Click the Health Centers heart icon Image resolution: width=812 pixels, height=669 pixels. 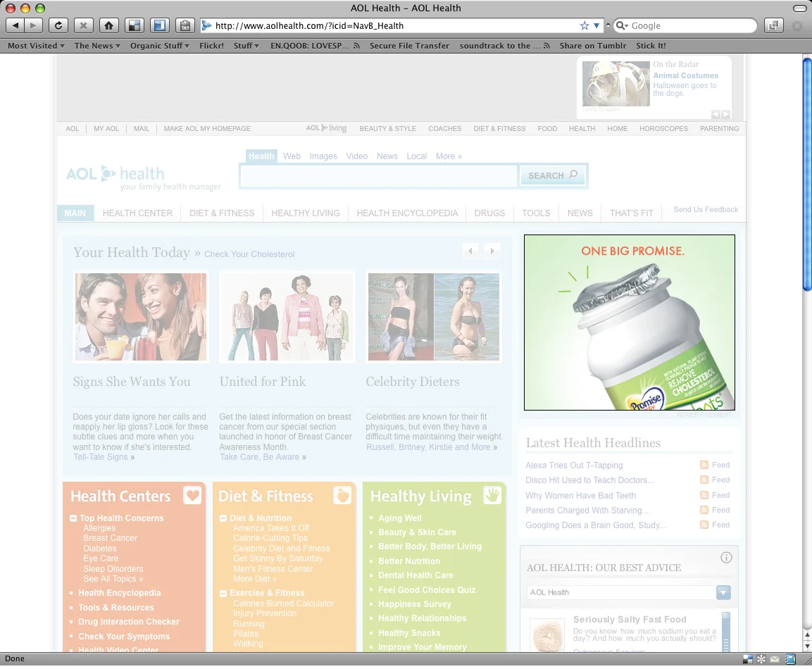click(192, 495)
